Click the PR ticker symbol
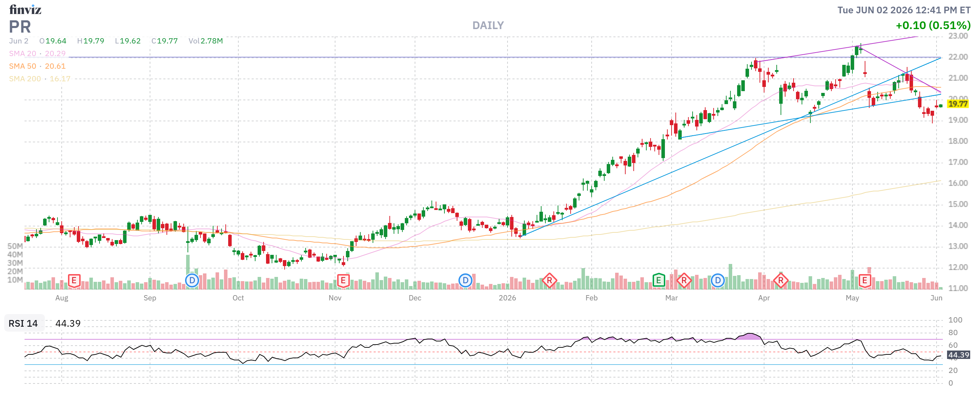Image resolution: width=980 pixels, height=394 pixels. pos(20,27)
